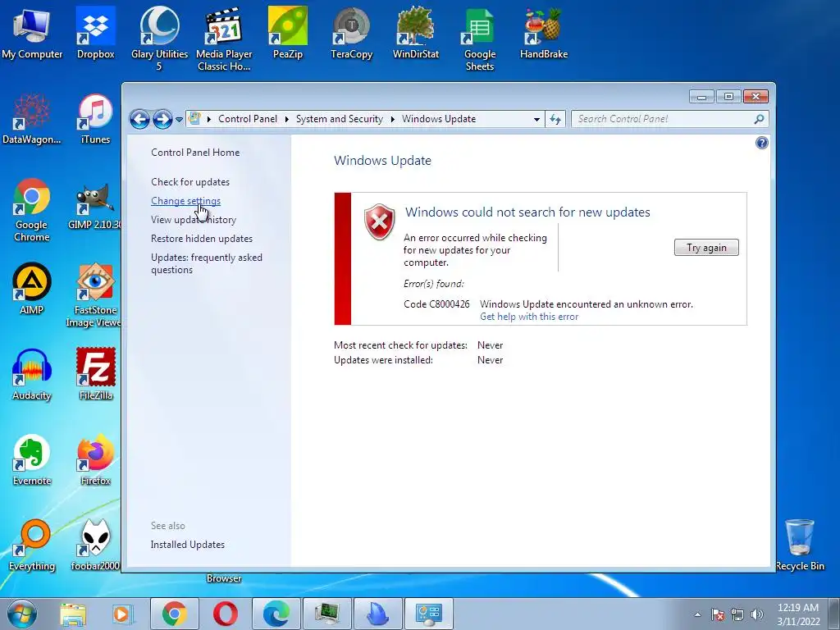Open Dropbox desktop shortcut
The height and width of the screenshot is (630, 840).
coord(95,33)
